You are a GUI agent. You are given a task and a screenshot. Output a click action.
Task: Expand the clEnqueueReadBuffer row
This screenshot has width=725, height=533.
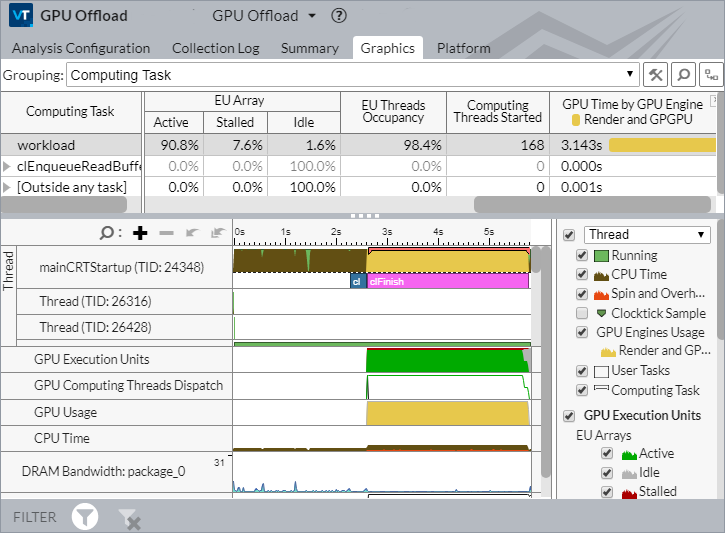pyautogui.click(x=8, y=166)
